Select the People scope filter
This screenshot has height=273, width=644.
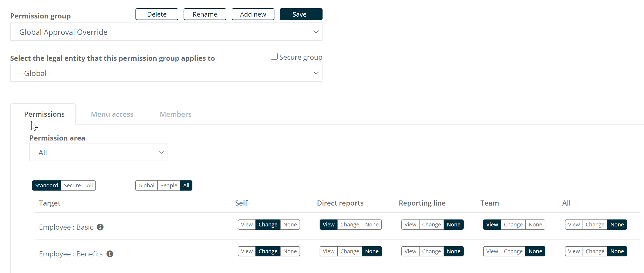[169, 185]
